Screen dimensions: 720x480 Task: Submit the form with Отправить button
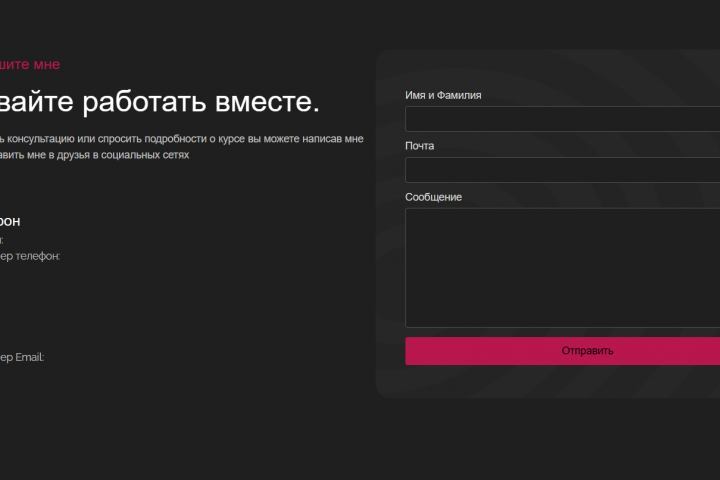562,351
